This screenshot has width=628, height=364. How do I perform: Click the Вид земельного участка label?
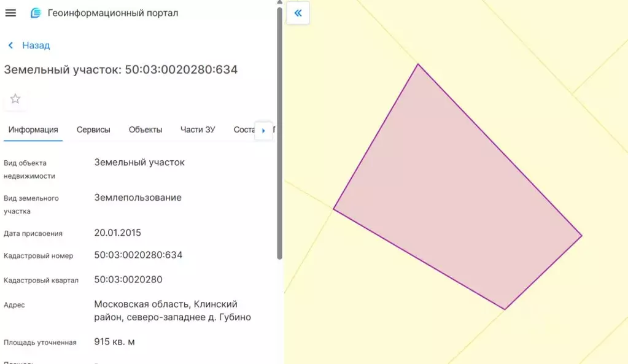[x=31, y=204]
